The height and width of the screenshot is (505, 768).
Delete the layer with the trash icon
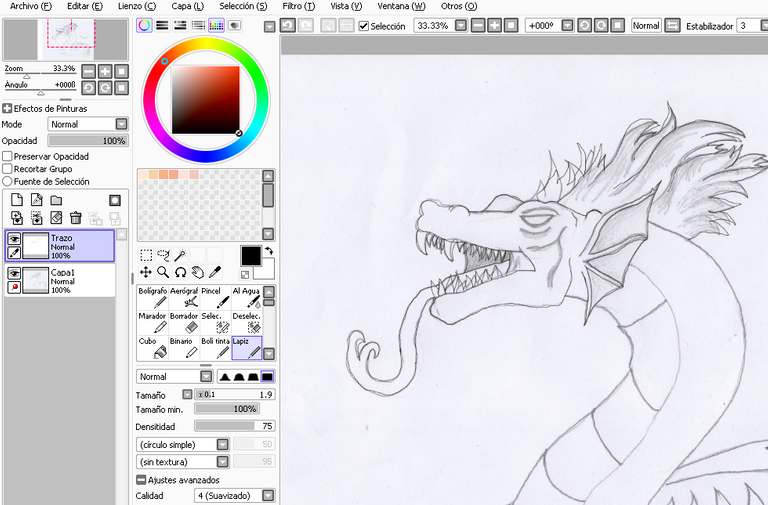pyautogui.click(x=75, y=218)
